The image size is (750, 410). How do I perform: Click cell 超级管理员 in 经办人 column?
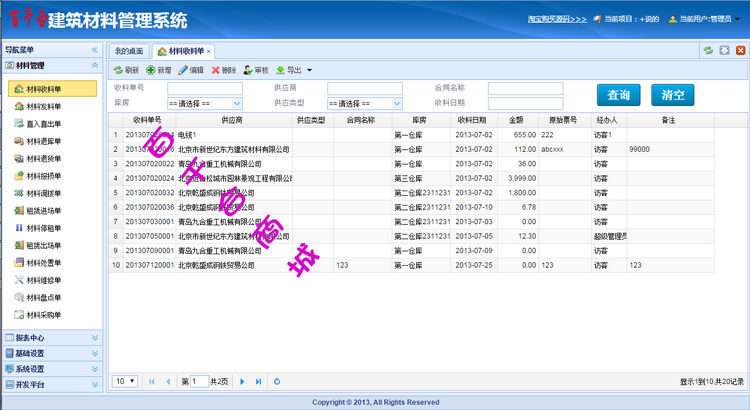[610, 236]
